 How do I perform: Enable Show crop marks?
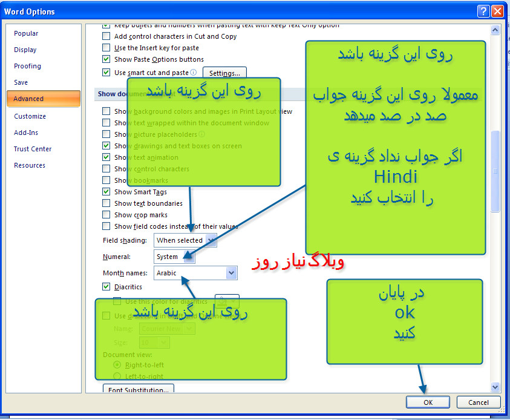click(x=106, y=215)
